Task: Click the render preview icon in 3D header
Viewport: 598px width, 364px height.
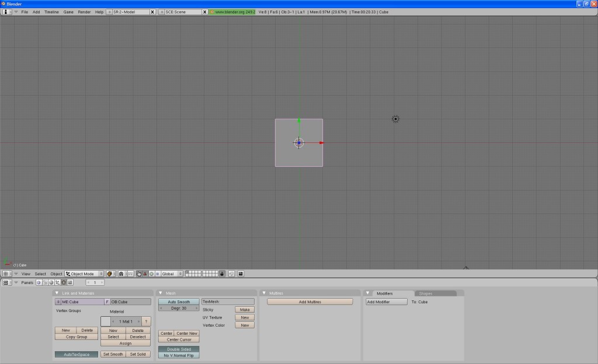Action: 241,274
